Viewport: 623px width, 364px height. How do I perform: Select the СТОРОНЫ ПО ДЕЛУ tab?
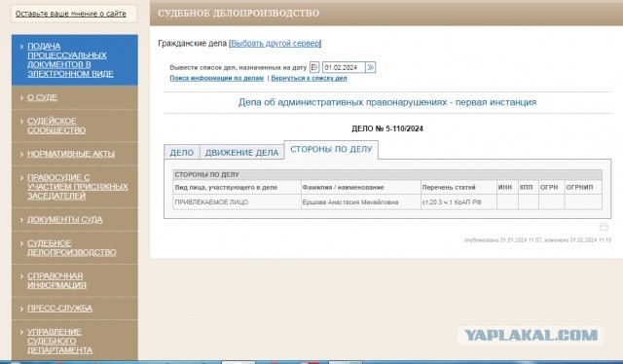(x=331, y=150)
